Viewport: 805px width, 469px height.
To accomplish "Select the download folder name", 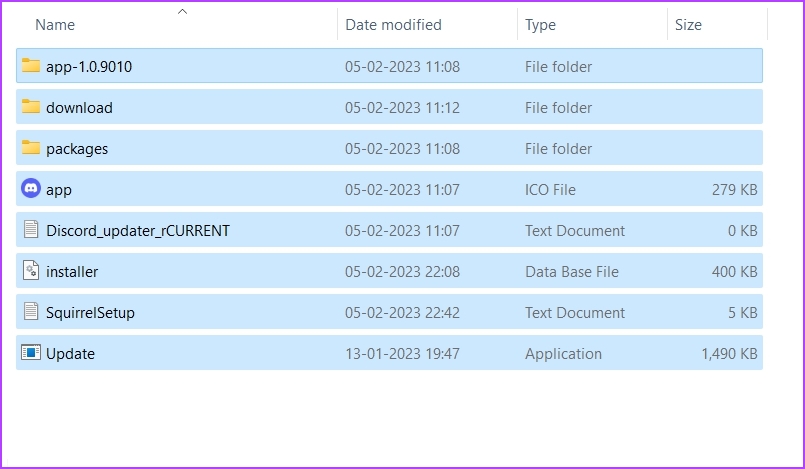I will click(x=79, y=108).
